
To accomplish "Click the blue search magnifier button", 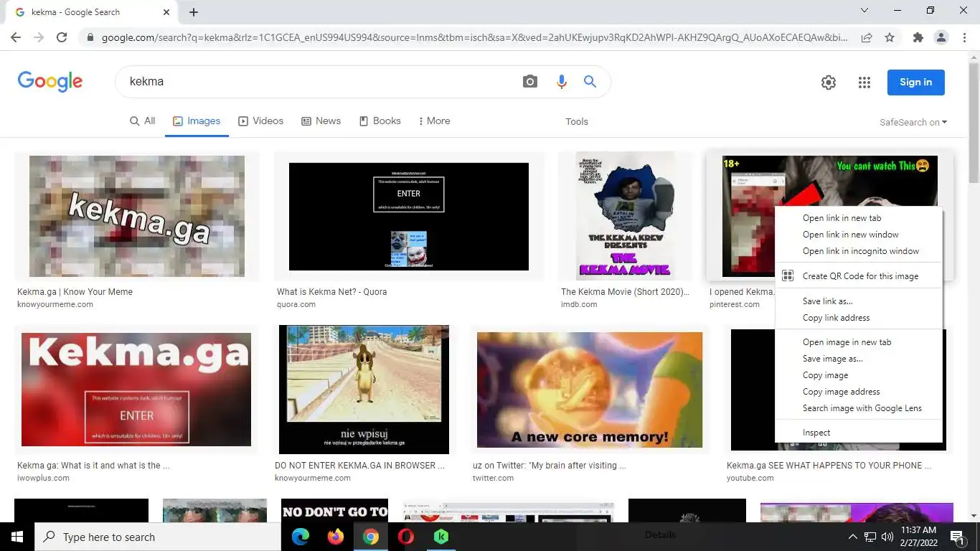I will [x=590, y=82].
